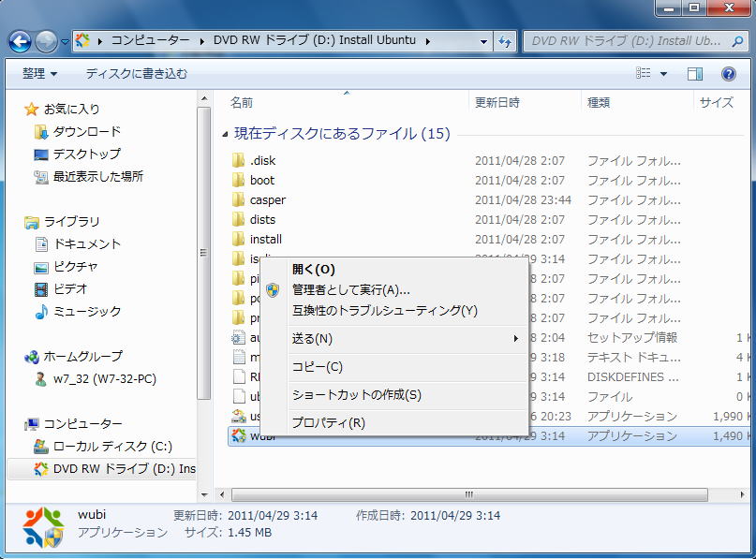Refresh the folder with the refresh button
Screen dimensions: 756x559
click(505, 41)
